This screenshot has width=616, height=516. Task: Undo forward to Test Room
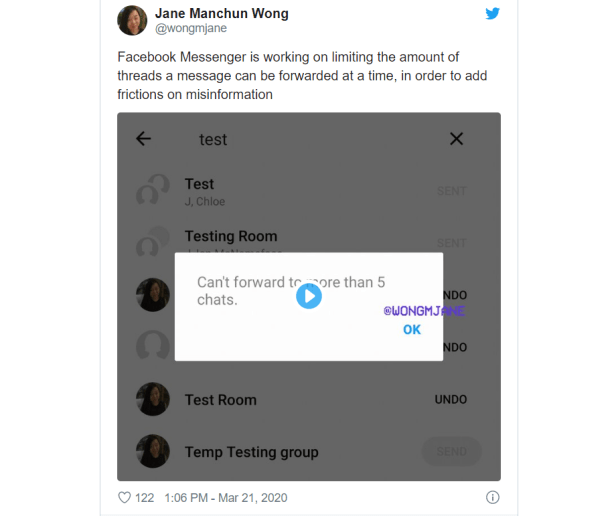click(x=451, y=400)
